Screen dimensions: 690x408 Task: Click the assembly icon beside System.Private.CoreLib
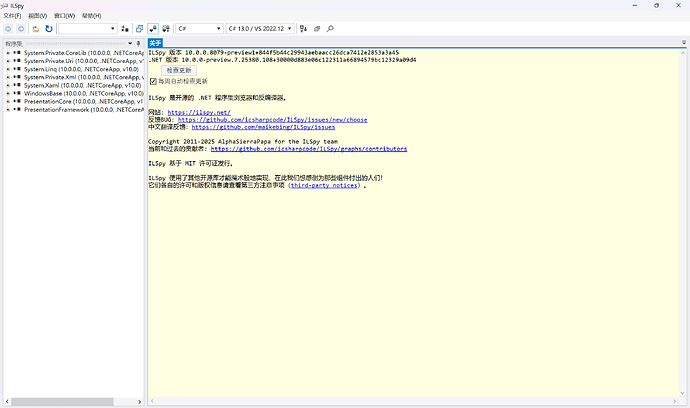(x=17, y=53)
